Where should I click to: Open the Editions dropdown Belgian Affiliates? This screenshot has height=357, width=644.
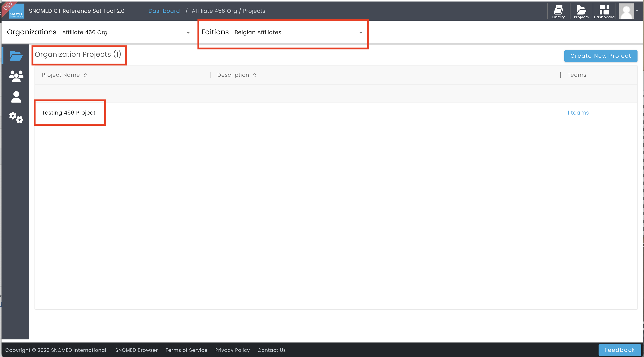299,32
